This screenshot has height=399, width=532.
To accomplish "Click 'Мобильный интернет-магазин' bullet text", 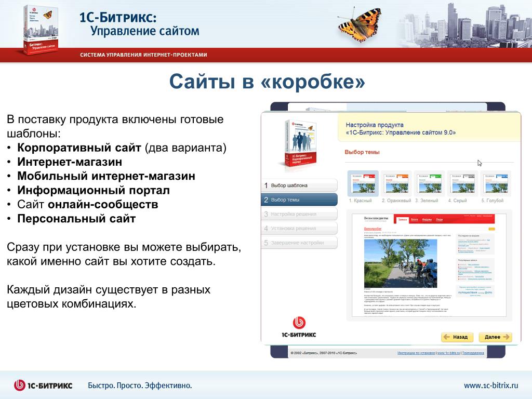I will coord(106,176).
